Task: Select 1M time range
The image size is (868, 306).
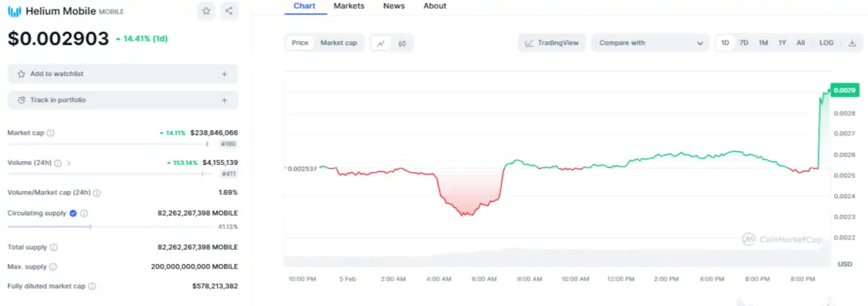Action: [x=763, y=43]
